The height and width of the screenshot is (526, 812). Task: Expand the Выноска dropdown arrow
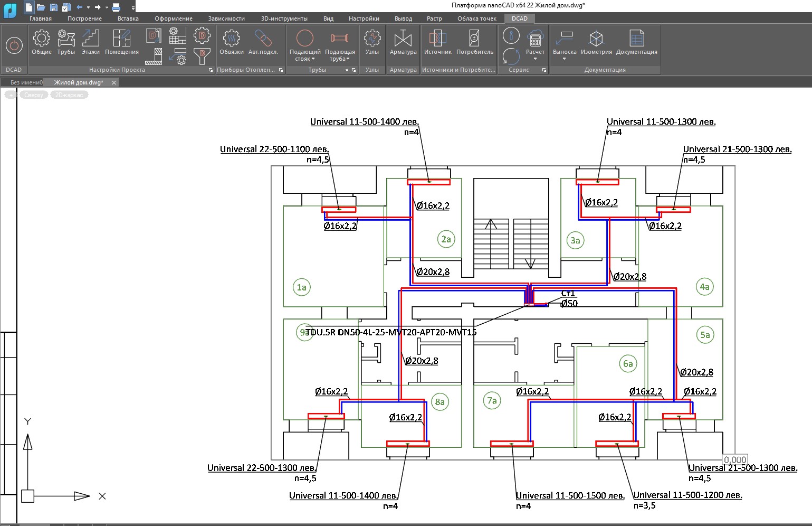pyautogui.click(x=565, y=59)
